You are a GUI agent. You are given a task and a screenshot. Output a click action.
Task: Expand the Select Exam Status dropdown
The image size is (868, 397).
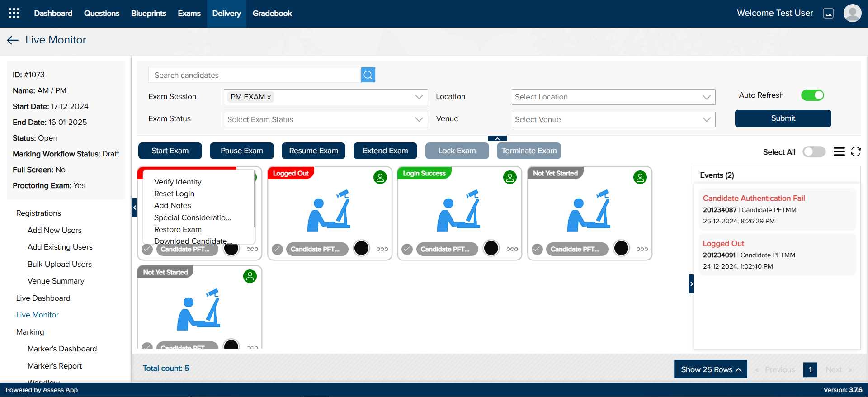(x=325, y=119)
